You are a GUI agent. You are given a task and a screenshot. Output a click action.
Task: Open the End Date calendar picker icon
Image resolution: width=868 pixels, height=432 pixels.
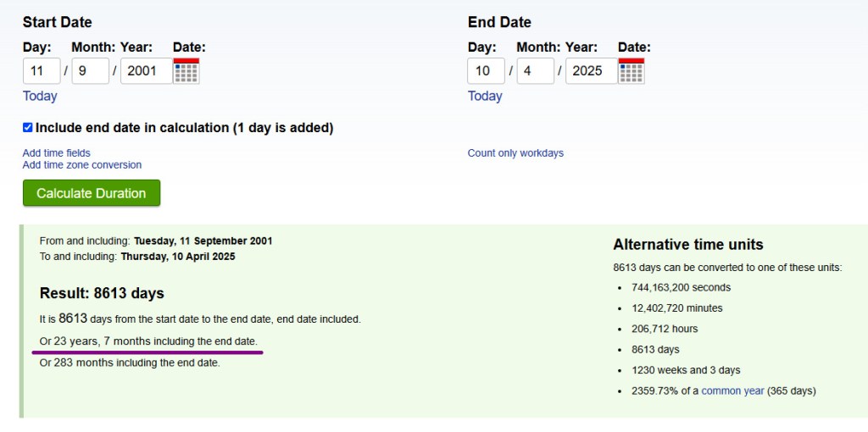click(632, 71)
